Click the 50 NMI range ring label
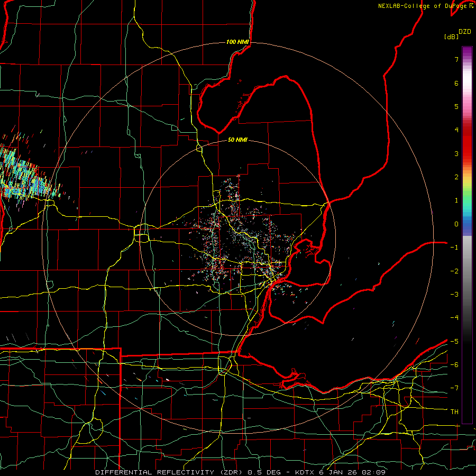Viewport: 476px width, 476px height. [x=237, y=140]
